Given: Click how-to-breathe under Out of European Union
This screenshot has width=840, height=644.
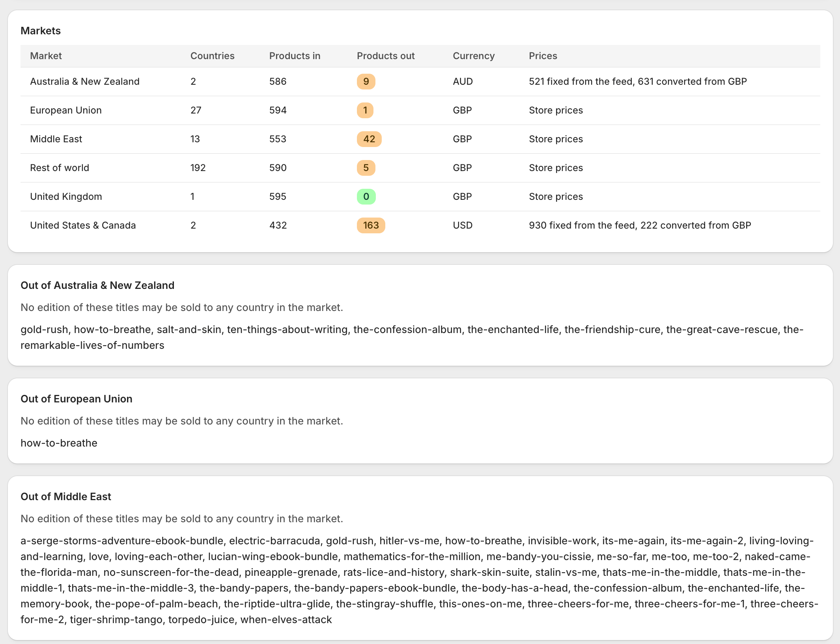Looking at the screenshot, I should coord(59,443).
